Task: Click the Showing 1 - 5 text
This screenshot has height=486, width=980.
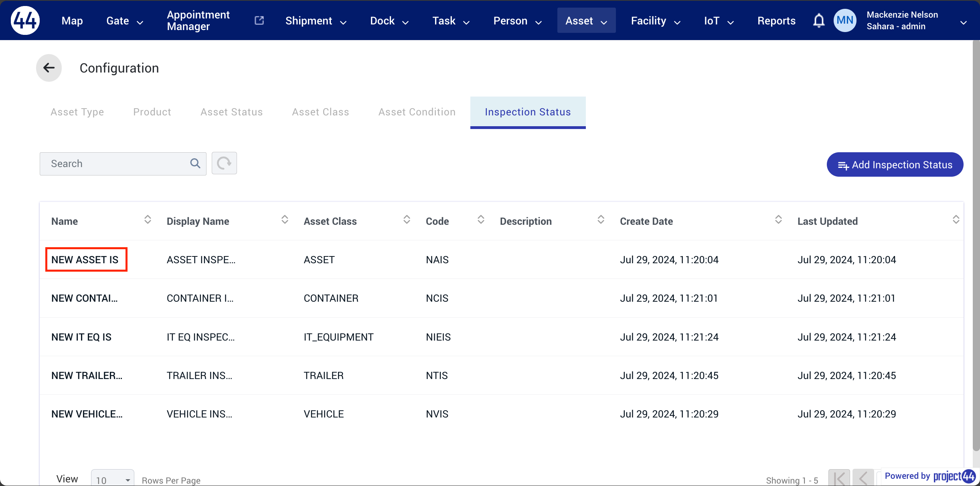Action: click(792, 480)
